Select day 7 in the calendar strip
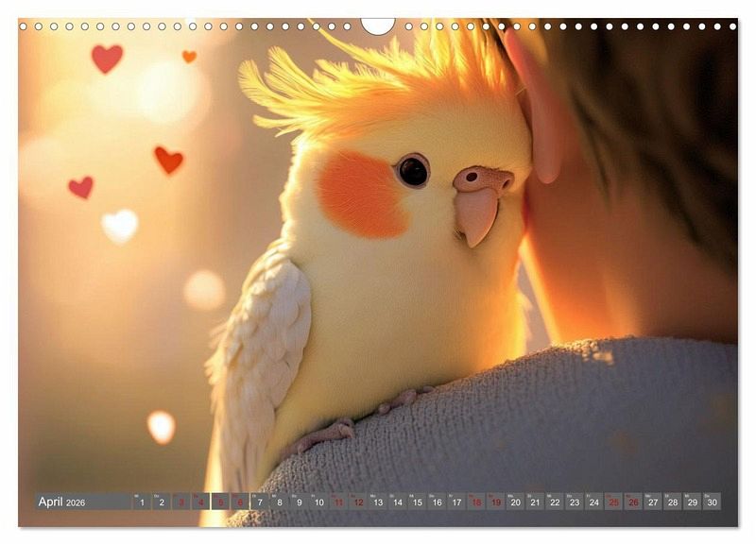Viewport: 756px width, 545px height. 260,502
